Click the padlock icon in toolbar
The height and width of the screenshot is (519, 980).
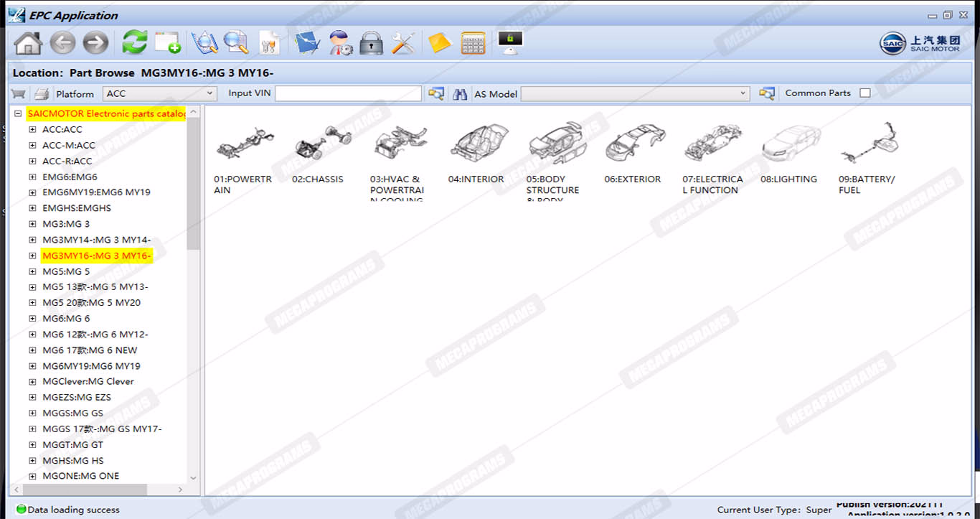point(371,42)
